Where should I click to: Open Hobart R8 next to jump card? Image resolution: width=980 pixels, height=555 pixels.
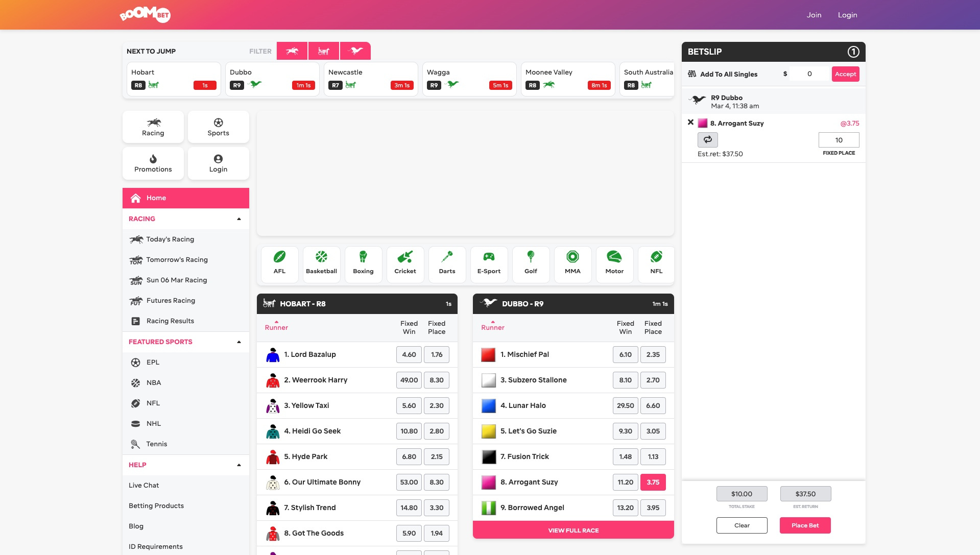(174, 79)
